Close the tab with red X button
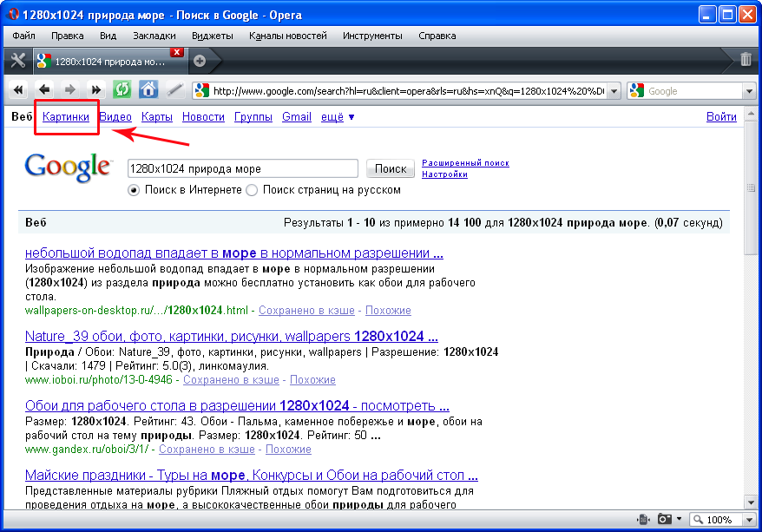This screenshot has height=532, width=762. pos(177,52)
